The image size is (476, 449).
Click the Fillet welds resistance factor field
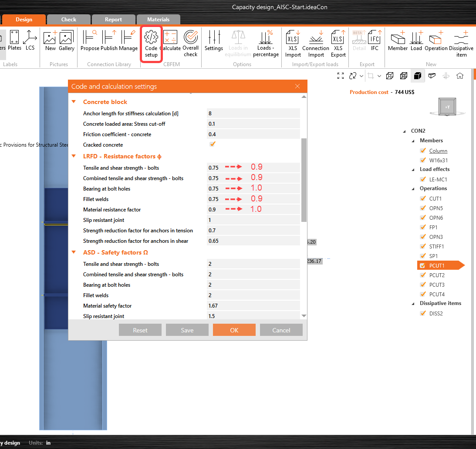click(x=253, y=199)
